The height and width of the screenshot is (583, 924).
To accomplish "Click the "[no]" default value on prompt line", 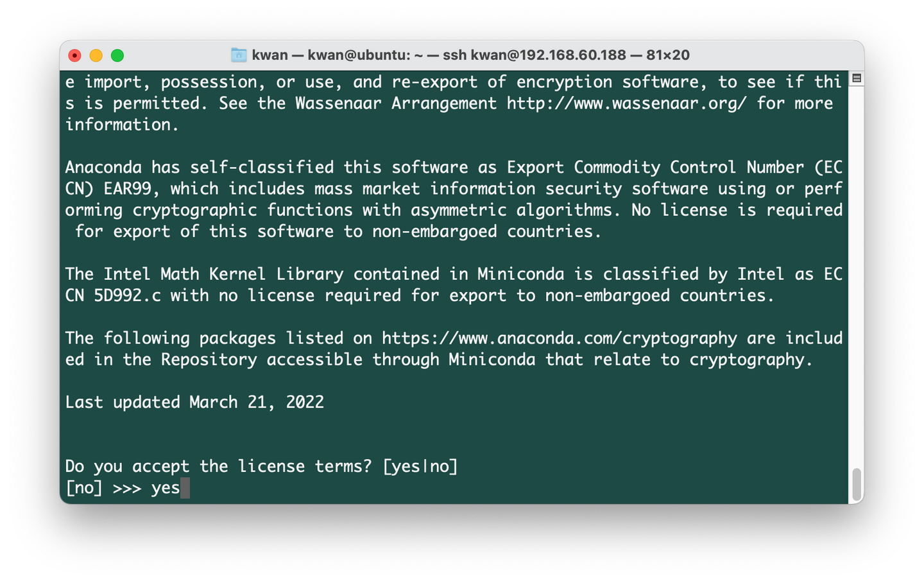I will pyautogui.click(x=84, y=488).
